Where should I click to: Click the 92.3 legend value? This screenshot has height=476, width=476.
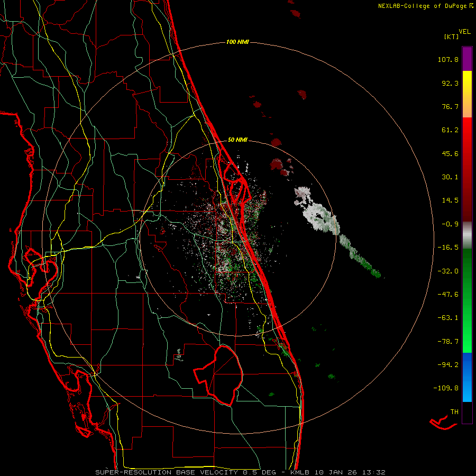coord(450,83)
